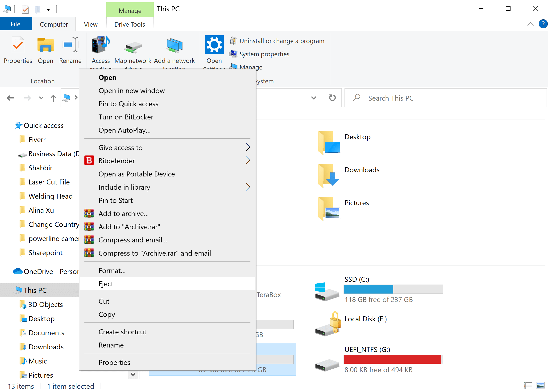Click the refresh icon beside the address bar
548x392 pixels.
[332, 98]
